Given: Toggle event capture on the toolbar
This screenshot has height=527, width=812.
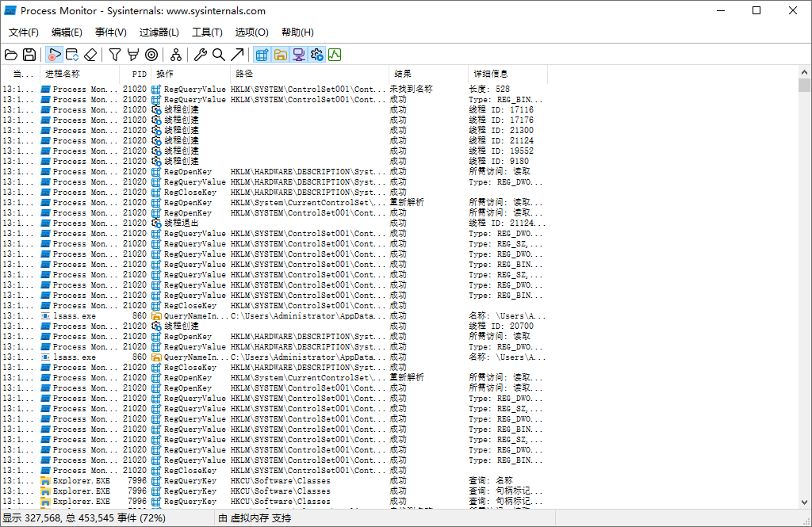Looking at the screenshot, I should coord(54,55).
